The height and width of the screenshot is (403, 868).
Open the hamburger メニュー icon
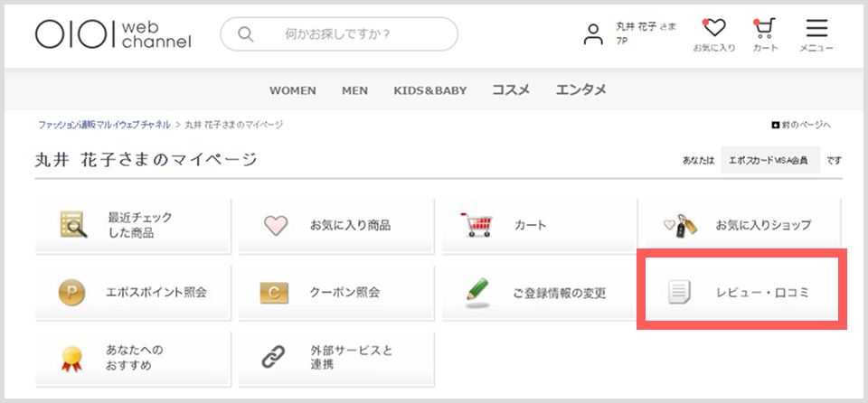(x=816, y=35)
